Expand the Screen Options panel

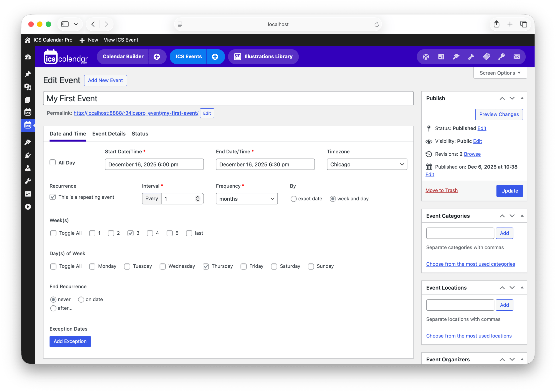(500, 73)
